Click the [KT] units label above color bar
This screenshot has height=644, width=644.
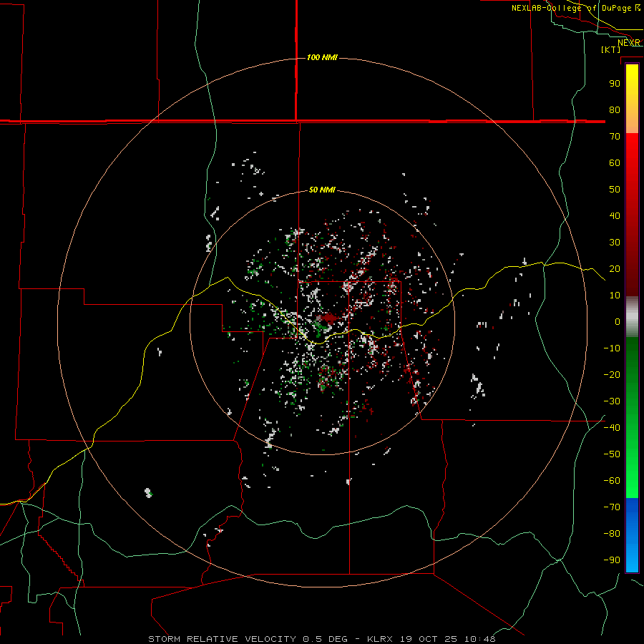pyautogui.click(x=611, y=49)
